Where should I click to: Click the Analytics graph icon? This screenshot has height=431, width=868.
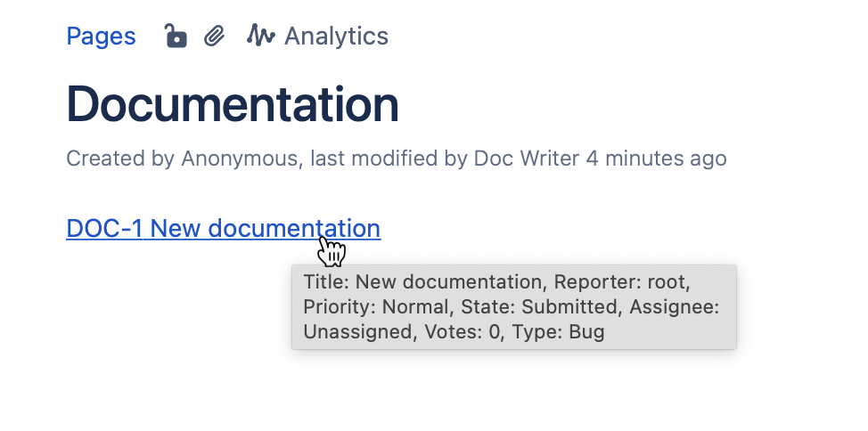260,37
